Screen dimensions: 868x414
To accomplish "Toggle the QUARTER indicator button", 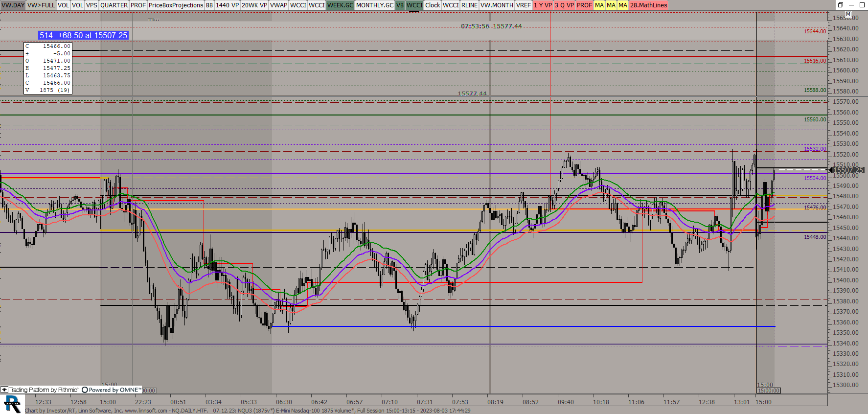I will click(114, 5).
